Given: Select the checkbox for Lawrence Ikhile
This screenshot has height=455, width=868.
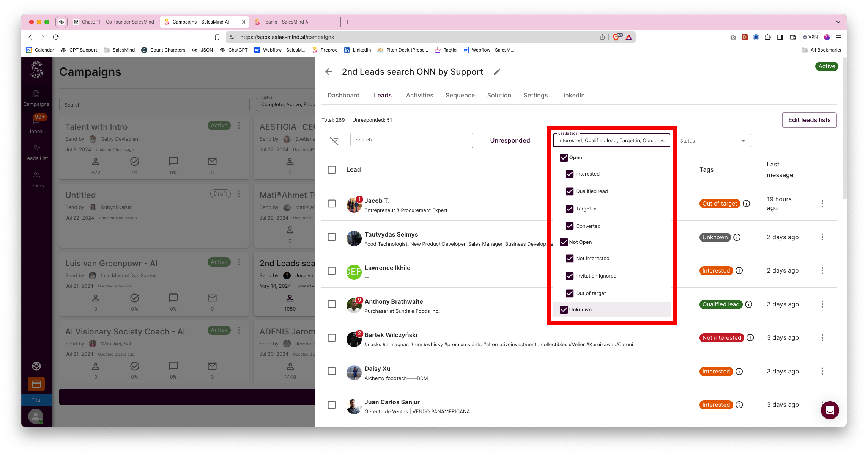Looking at the screenshot, I should [332, 271].
